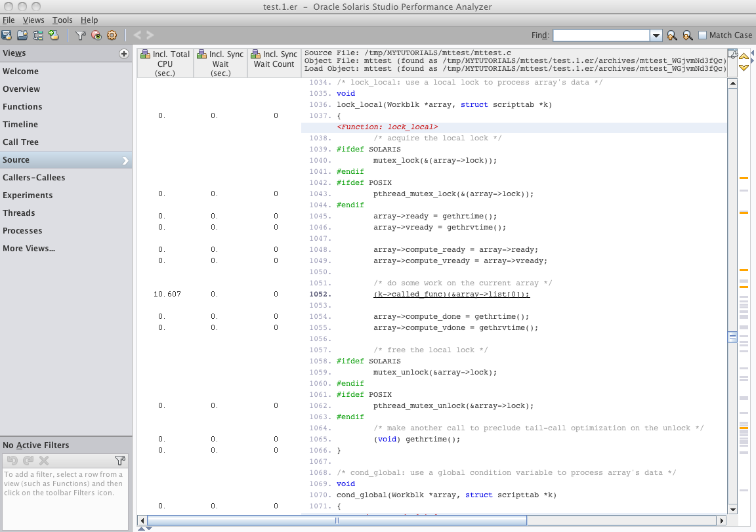Click the Open Experiment folder icon
The height and width of the screenshot is (532, 756).
[22, 35]
